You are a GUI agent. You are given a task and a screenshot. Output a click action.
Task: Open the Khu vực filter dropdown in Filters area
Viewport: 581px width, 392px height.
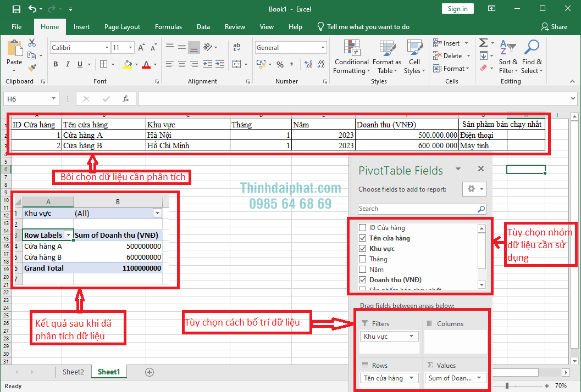(x=411, y=336)
